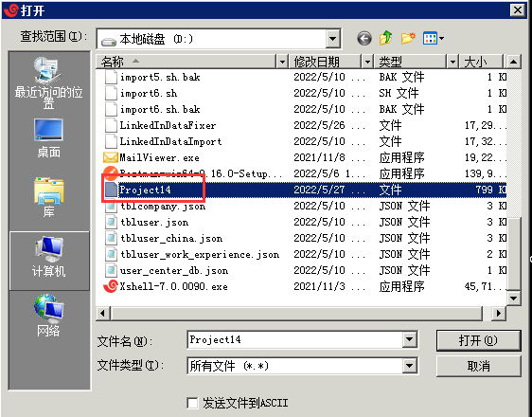The height and width of the screenshot is (417, 532).
Task: Go up one folder level icon
Action: tap(386, 38)
